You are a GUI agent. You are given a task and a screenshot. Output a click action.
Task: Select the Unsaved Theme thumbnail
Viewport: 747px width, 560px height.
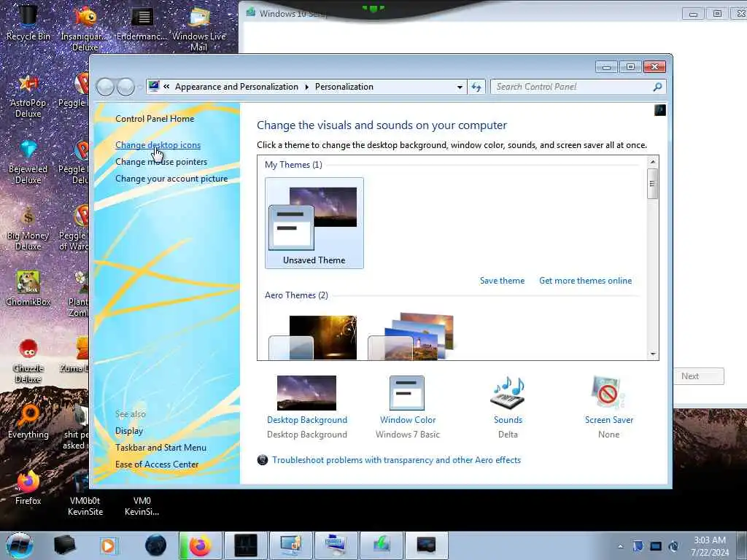314,223
